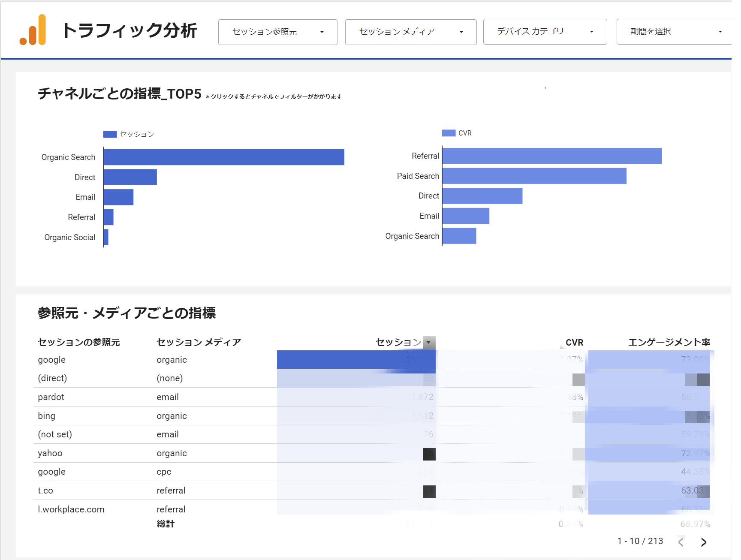Click the セッション legend color swatch

click(110, 134)
